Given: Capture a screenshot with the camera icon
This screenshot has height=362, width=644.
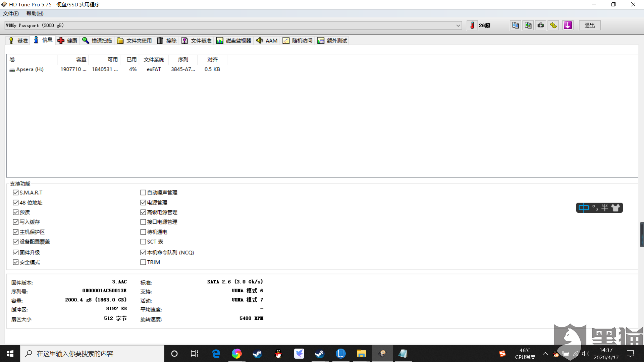Looking at the screenshot, I should pyautogui.click(x=541, y=25).
